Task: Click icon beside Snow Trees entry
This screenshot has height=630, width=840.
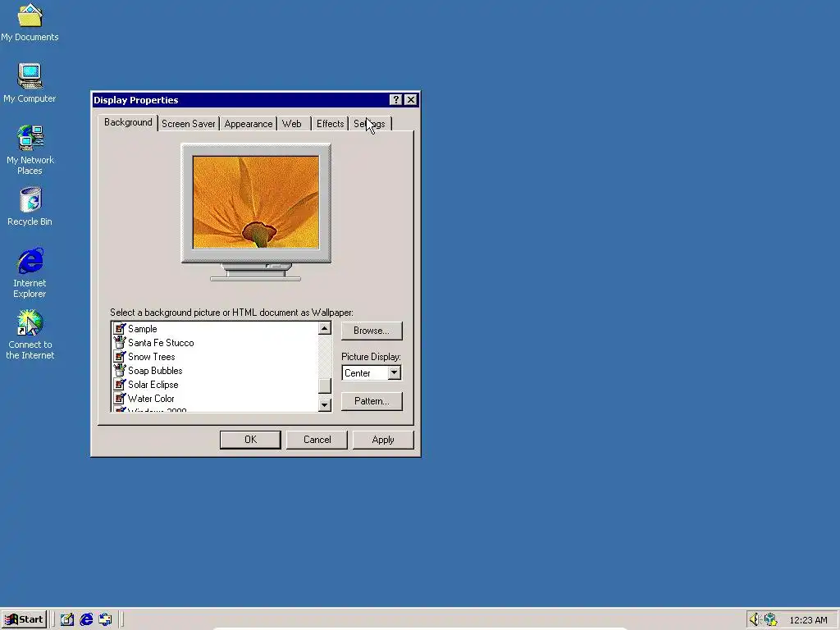Action: coord(120,356)
